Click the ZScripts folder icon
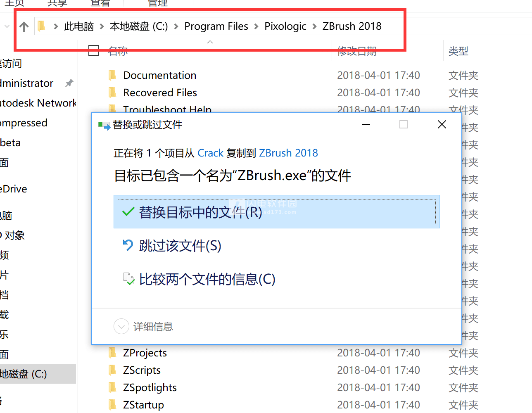Screen dimensions: 532x413 click(x=112, y=370)
